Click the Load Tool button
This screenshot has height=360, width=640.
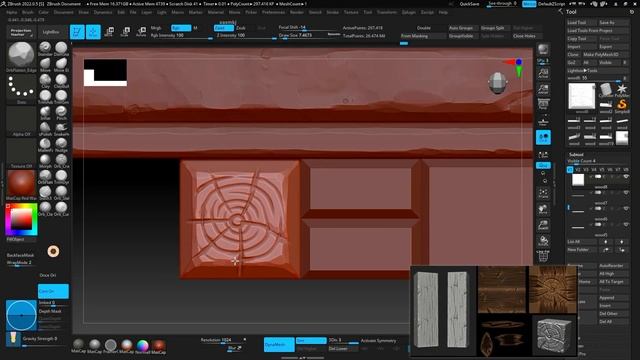pyautogui.click(x=581, y=22)
